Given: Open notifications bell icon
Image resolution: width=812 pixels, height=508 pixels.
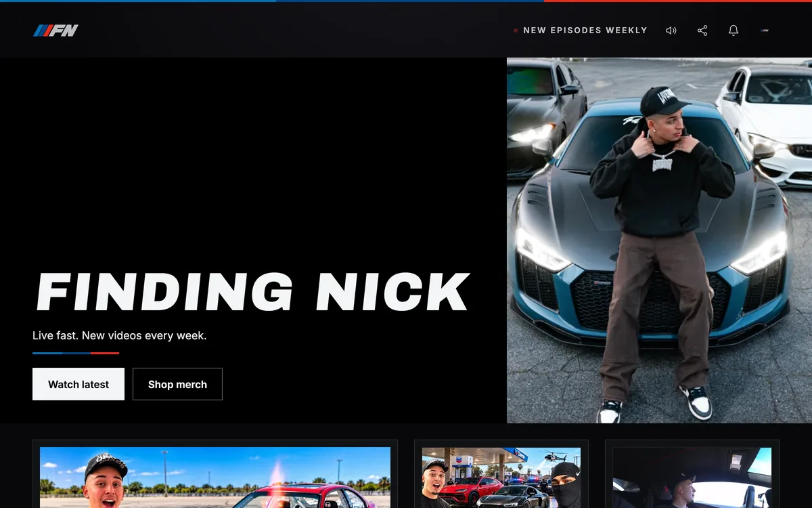Looking at the screenshot, I should tap(734, 30).
